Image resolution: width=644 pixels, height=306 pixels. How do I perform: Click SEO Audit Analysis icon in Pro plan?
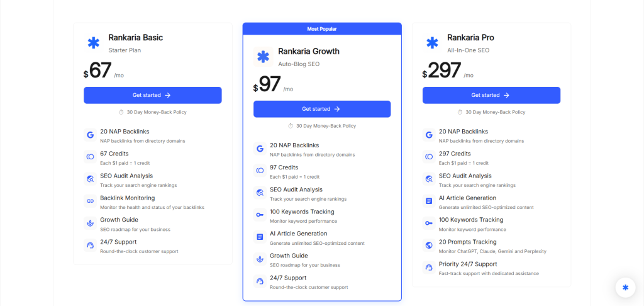pos(429,179)
